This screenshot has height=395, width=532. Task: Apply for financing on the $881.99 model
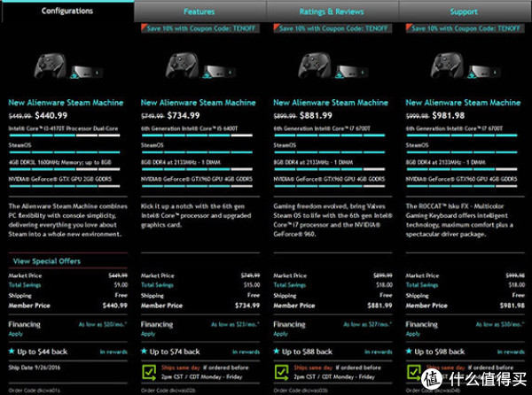pyautogui.click(x=280, y=334)
